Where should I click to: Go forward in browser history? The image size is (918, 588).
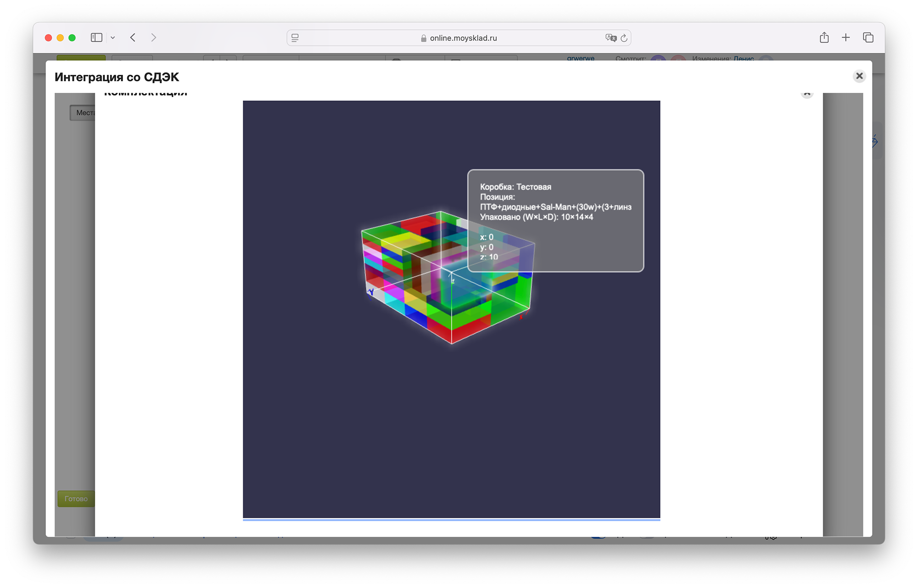[x=154, y=38]
